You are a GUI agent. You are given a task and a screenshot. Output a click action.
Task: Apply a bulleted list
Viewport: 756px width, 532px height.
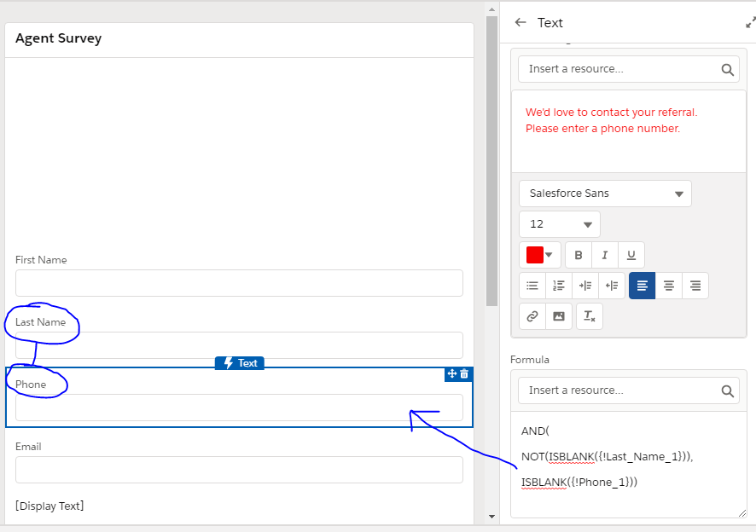pyautogui.click(x=532, y=286)
